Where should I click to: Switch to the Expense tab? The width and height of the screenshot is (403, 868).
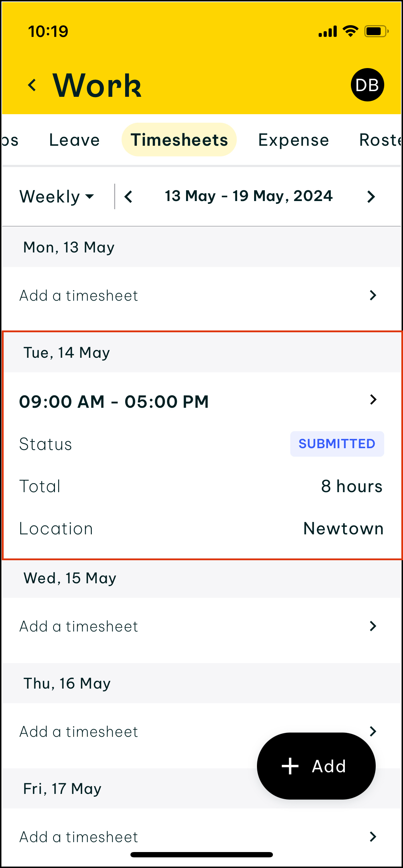(x=293, y=140)
